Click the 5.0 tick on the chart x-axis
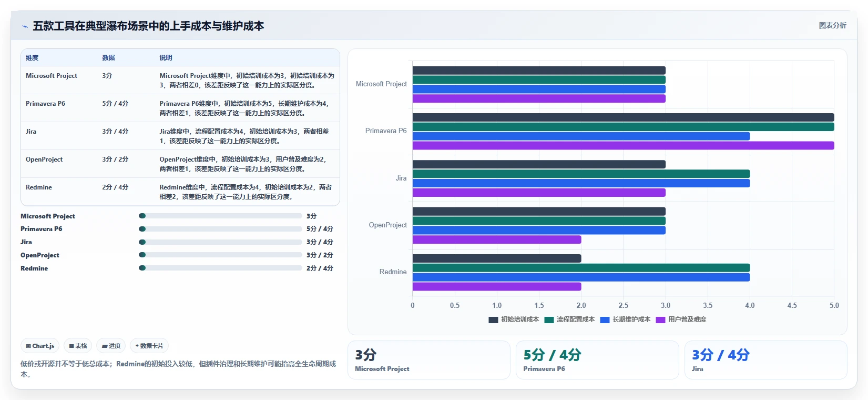 pos(834,306)
